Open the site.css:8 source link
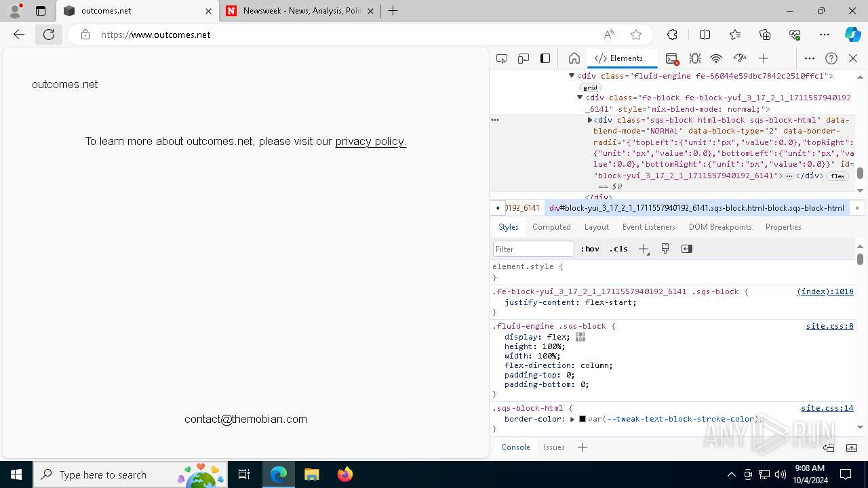The height and width of the screenshot is (488, 868). click(830, 326)
